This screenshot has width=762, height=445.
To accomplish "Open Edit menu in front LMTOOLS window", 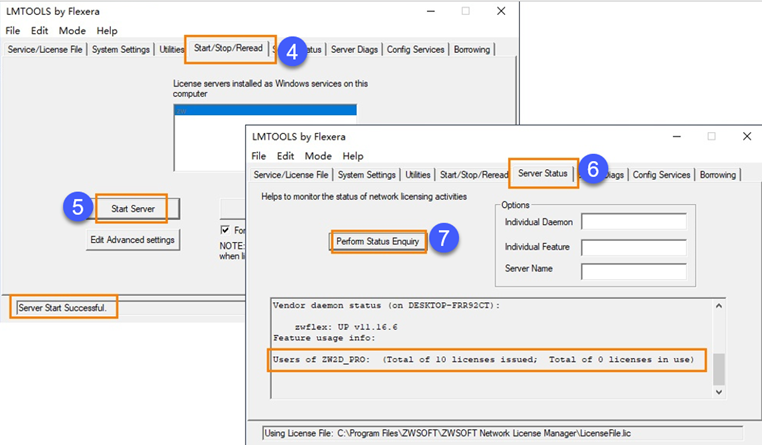I will (x=285, y=156).
